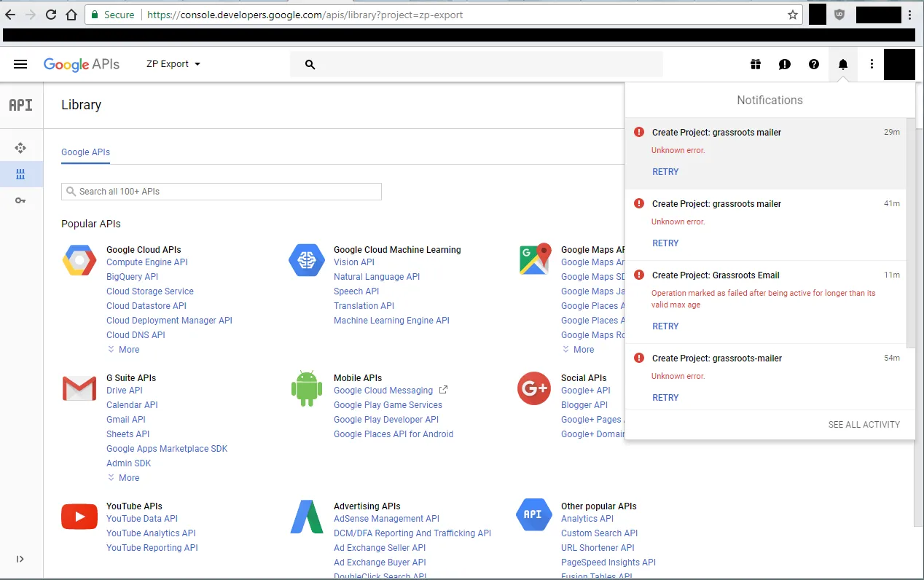Viewport: 924px width, 580px height.
Task: Open the feedback speech bubble icon
Action: pyautogui.click(x=785, y=64)
